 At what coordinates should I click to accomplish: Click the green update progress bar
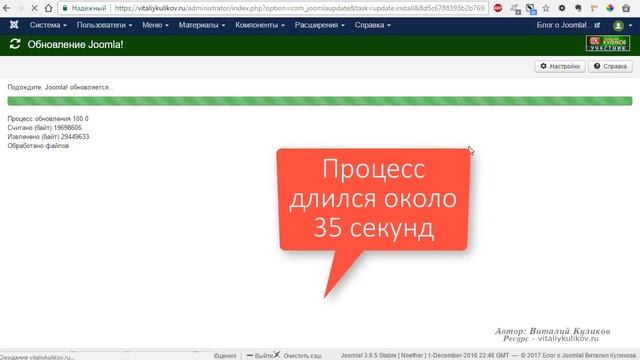pyautogui.click(x=320, y=100)
